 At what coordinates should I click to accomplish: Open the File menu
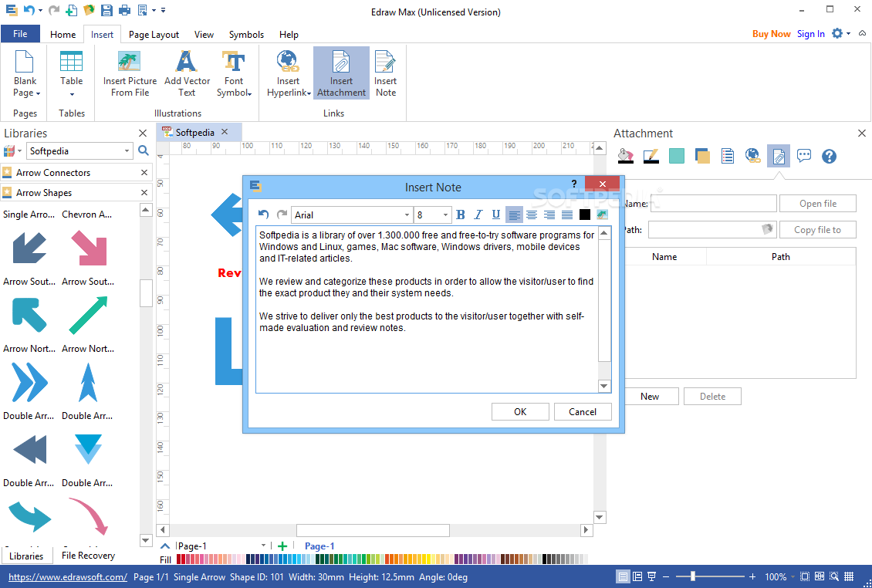20,34
